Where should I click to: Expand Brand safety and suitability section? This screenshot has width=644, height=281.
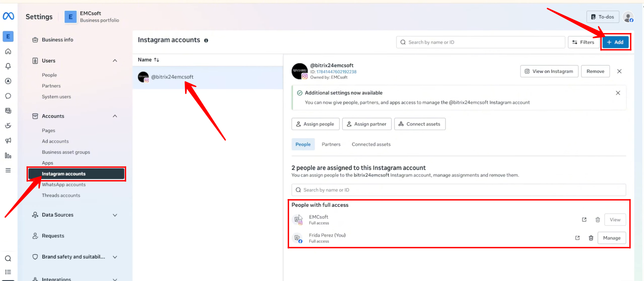115,257
